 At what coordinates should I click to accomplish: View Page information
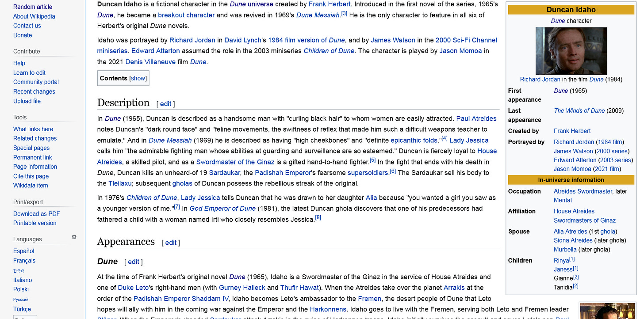coord(35,167)
